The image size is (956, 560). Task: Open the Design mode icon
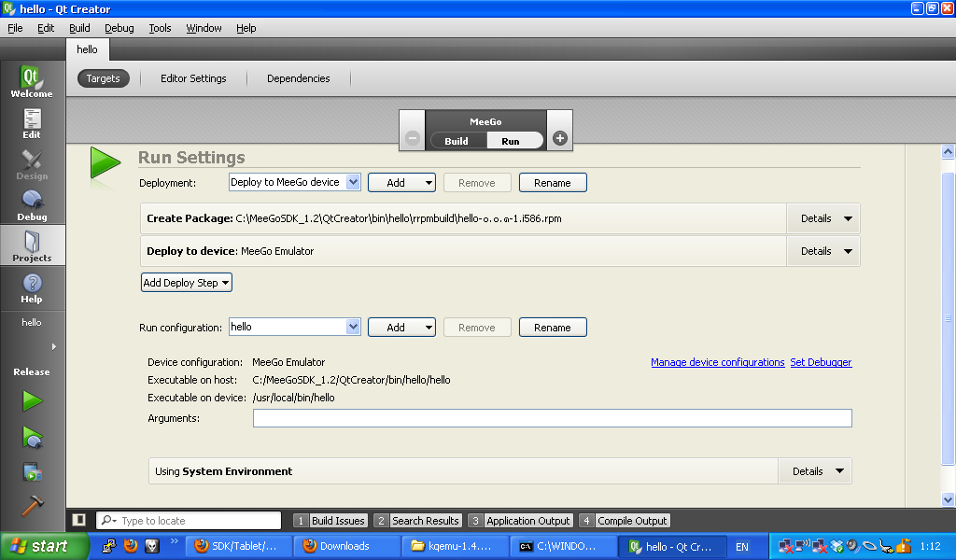32,164
